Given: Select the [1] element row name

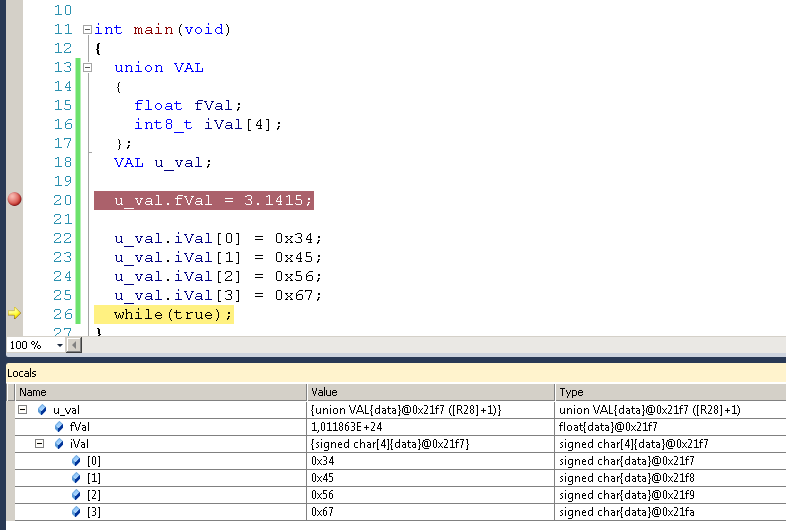Looking at the screenshot, I should (x=94, y=478).
